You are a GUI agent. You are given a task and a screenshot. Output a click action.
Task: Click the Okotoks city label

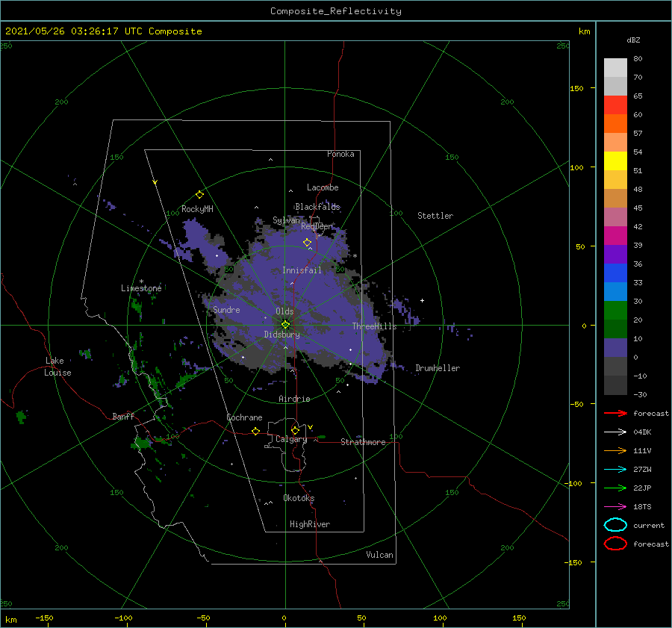pos(299,497)
